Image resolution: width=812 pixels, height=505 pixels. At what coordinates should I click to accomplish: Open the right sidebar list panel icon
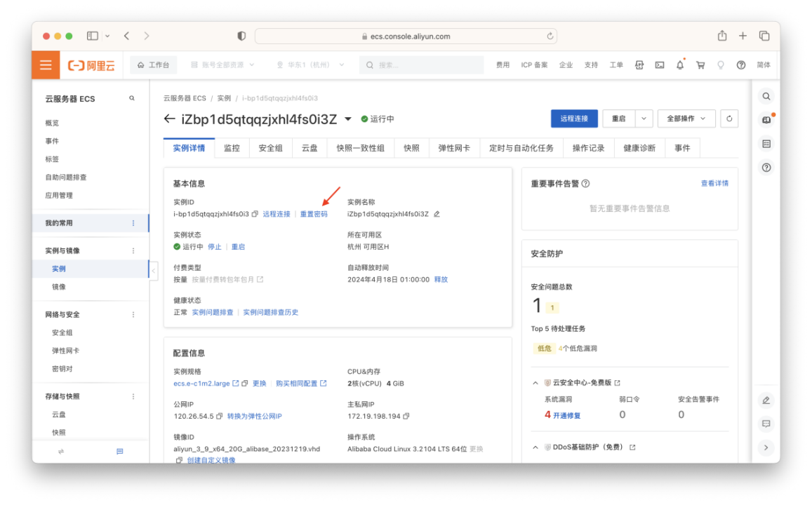pos(766,144)
